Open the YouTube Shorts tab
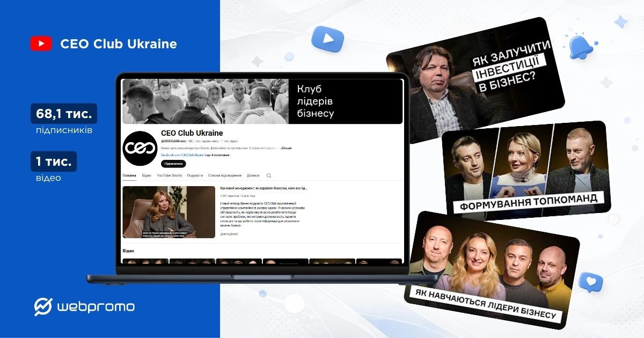The image size is (644, 338). 169,175
